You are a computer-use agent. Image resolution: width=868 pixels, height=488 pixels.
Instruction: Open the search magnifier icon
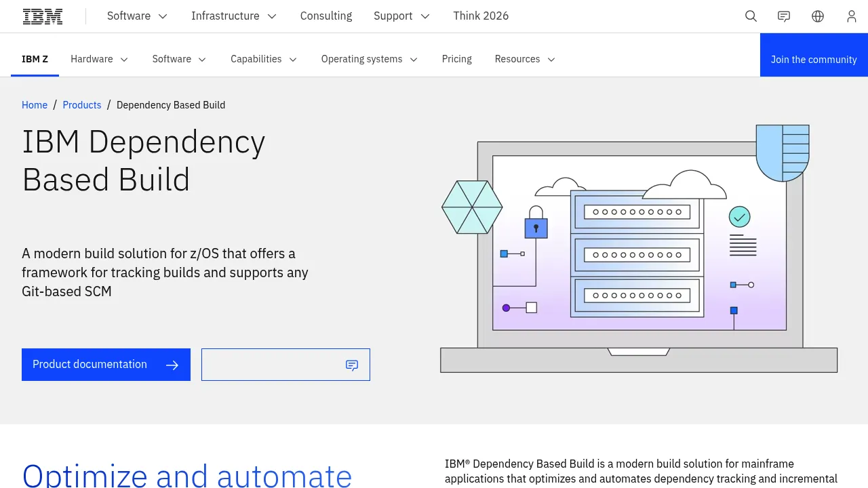(x=751, y=16)
